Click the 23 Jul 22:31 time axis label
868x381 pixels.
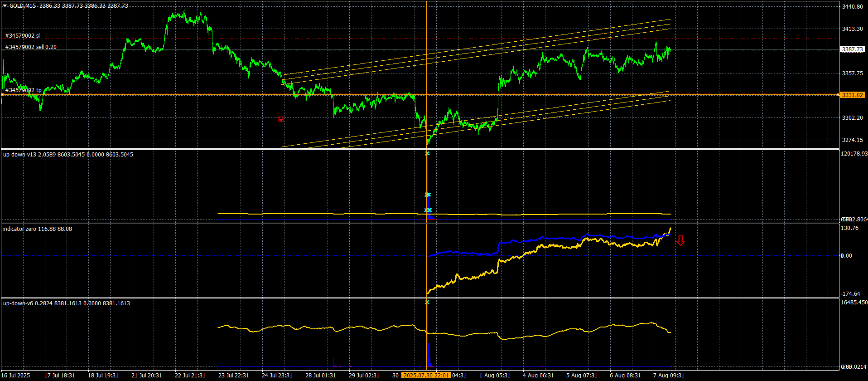[x=234, y=376]
